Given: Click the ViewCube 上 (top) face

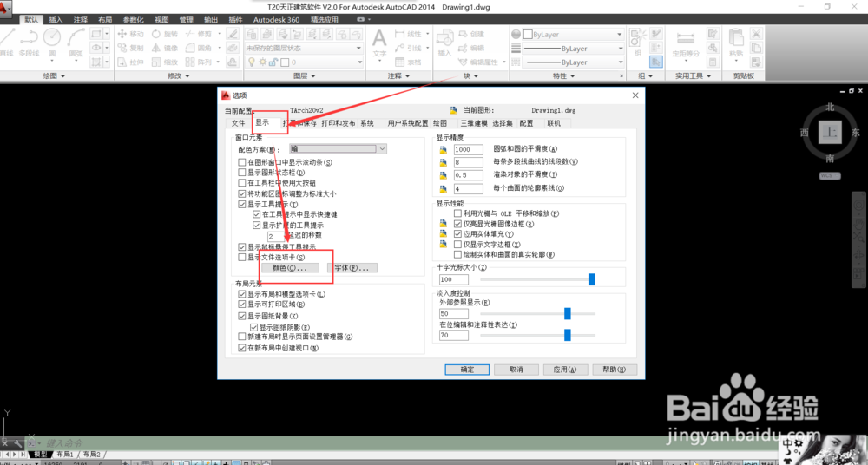Looking at the screenshot, I should pos(830,132).
